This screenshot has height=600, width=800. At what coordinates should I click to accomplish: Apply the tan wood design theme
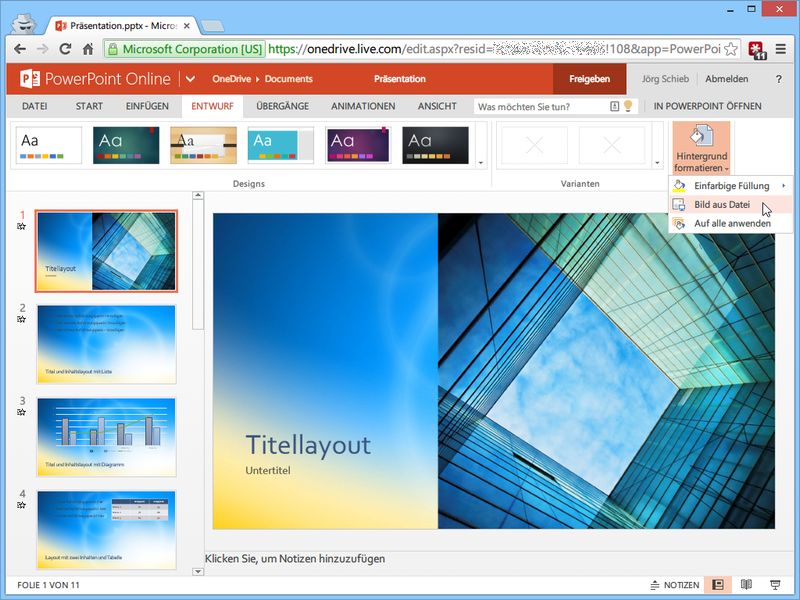(x=203, y=145)
